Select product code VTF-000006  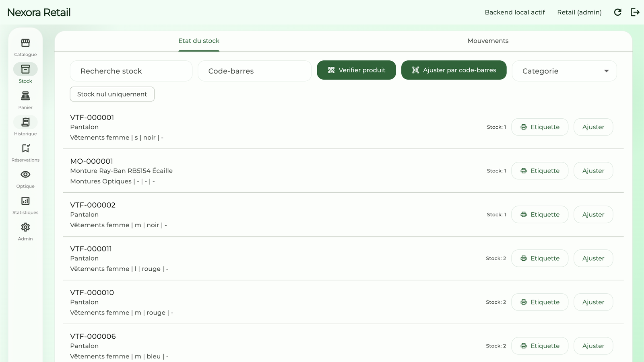[x=93, y=336]
